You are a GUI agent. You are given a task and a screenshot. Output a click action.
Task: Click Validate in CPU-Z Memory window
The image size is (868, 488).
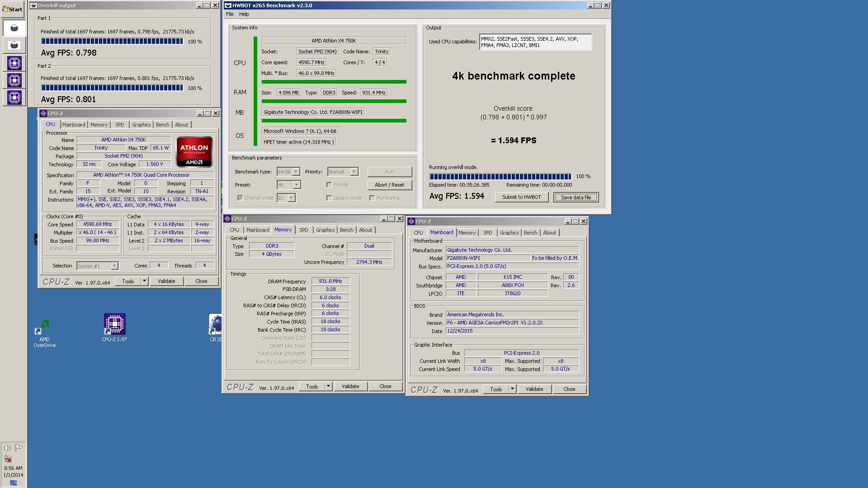[x=350, y=386]
